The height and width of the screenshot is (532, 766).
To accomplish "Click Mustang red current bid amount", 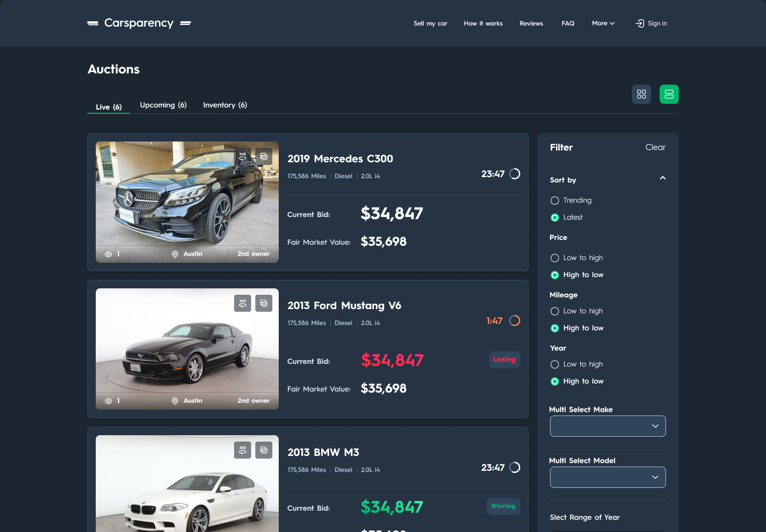I will pos(392,361).
